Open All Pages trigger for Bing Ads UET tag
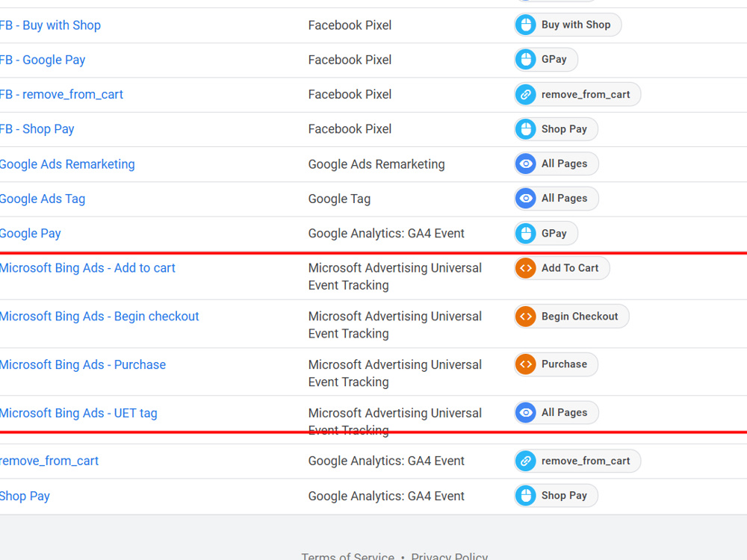747x560 pixels. point(557,412)
